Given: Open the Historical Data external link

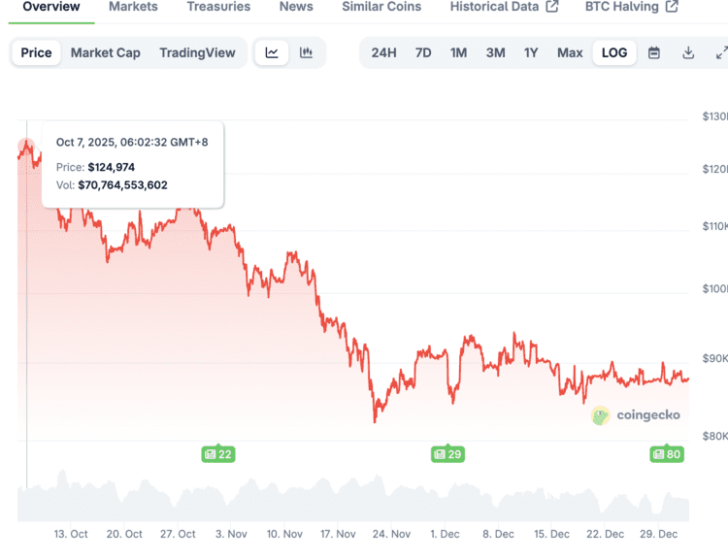Looking at the screenshot, I should [x=504, y=7].
